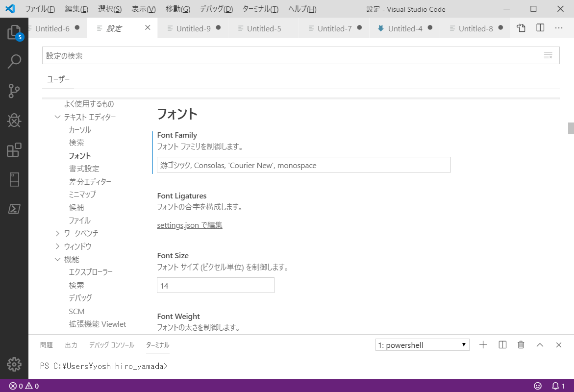Click the VS Code logo in title bar
This screenshot has width=574, height=392.
10,9
